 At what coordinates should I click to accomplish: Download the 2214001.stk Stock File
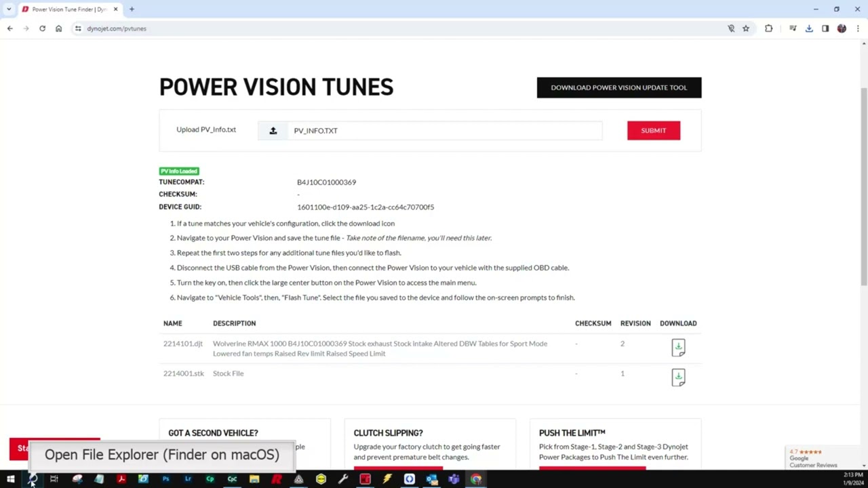[678, 378]
